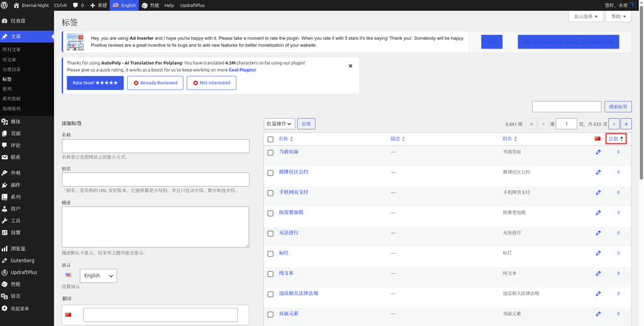
Task: Open UpdraftPlus in the top admin bar
Action: (192, 5)
